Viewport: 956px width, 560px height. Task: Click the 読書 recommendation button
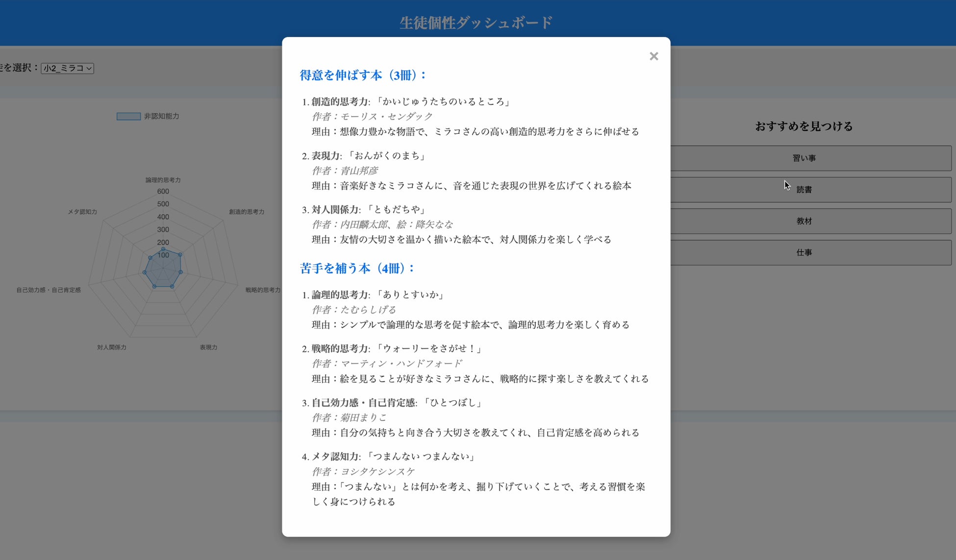[804, 190]
